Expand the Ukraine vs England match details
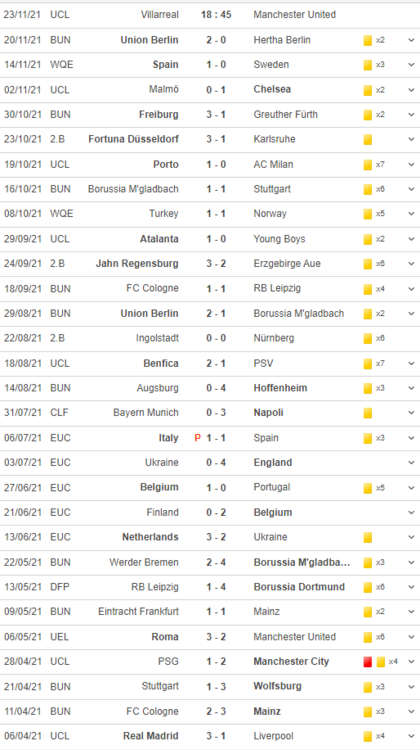 coord(411,463)
